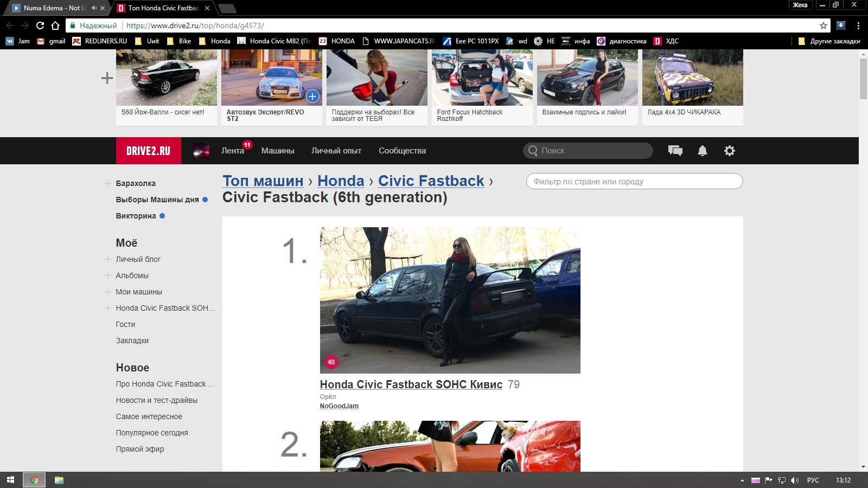Open the Прямой эфир link

coord(140,449)
